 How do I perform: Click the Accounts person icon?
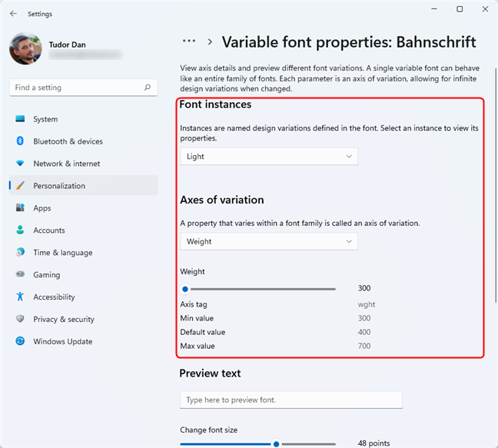click(x=20, y=230)
